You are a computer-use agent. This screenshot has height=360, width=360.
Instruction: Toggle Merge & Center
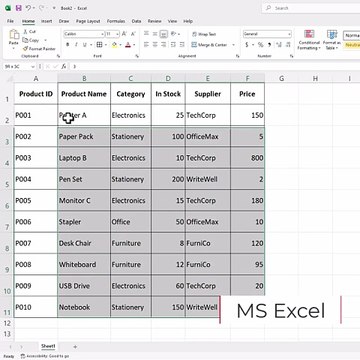point(210,45)
